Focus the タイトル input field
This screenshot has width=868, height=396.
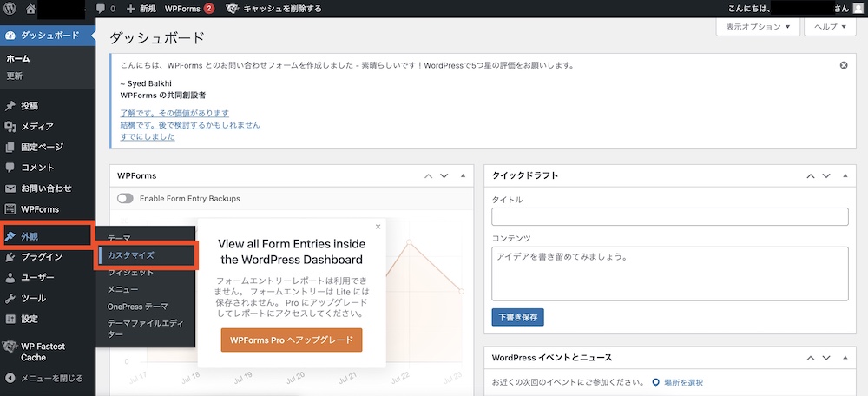click(670, 216)
